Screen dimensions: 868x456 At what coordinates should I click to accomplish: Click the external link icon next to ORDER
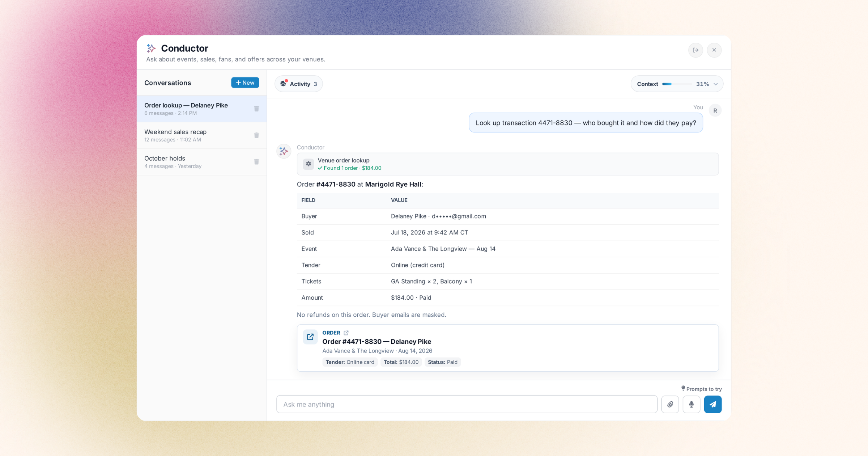(x=346, y=333)
